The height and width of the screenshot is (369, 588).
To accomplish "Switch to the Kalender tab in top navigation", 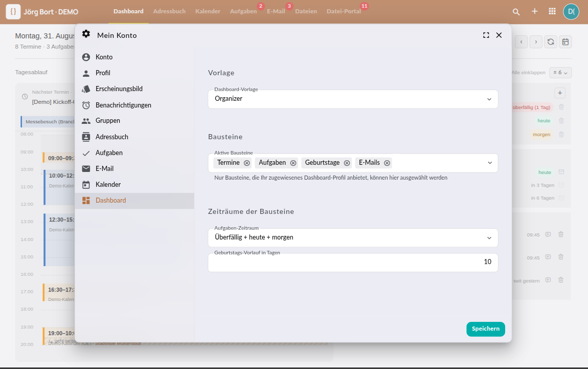I will (x=208, y=11).
